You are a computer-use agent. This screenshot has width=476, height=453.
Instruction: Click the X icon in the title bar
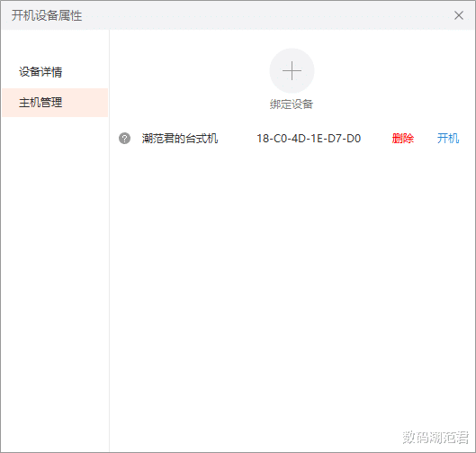point(459,15)
